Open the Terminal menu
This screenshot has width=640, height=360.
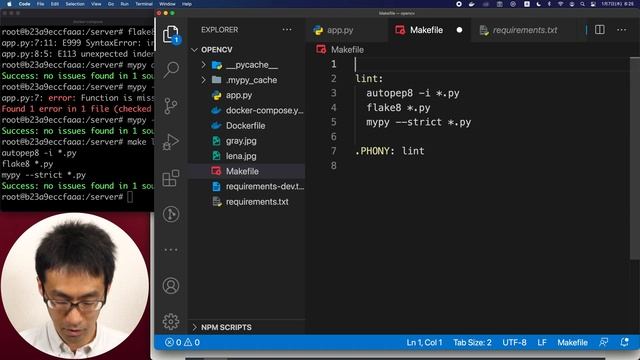click(x=144, y=4)
